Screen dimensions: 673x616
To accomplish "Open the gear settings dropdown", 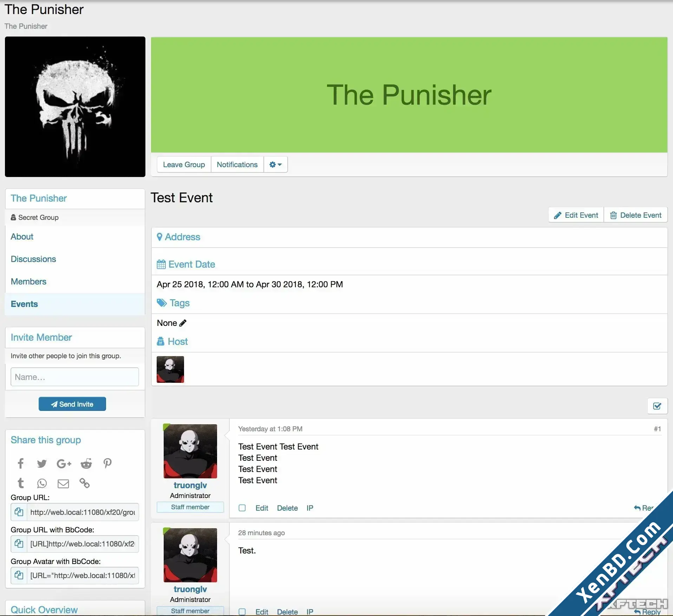I will click(275, 164).
